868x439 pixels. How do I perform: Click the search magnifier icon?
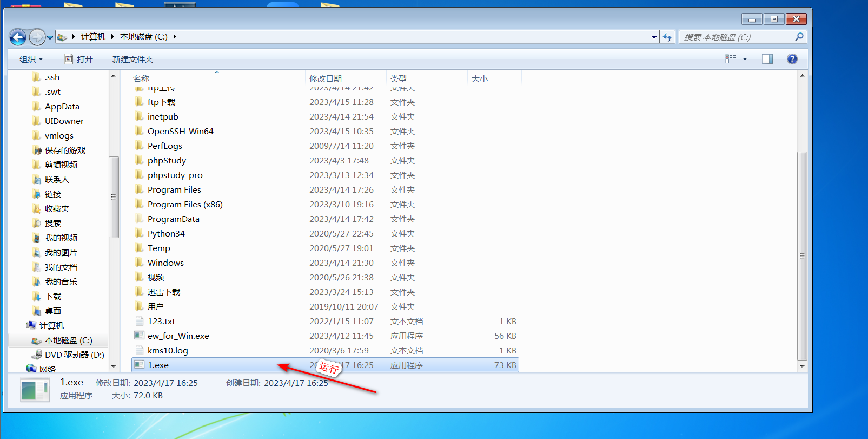click(x=799, y=37)
